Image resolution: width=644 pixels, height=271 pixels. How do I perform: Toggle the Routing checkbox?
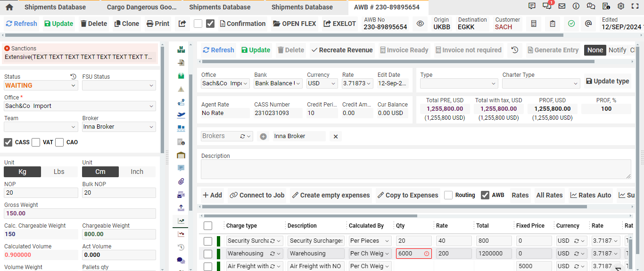448,195
